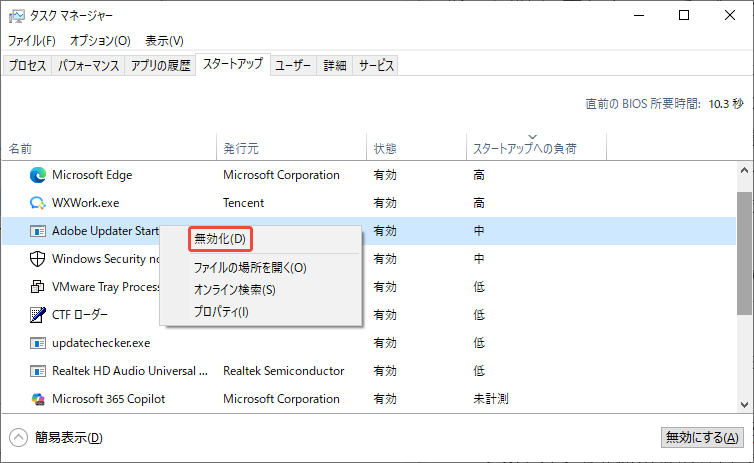Click the Realtek Semiconductor publisher cell
This screenshot has height=463, width=754.
(284, 371)
